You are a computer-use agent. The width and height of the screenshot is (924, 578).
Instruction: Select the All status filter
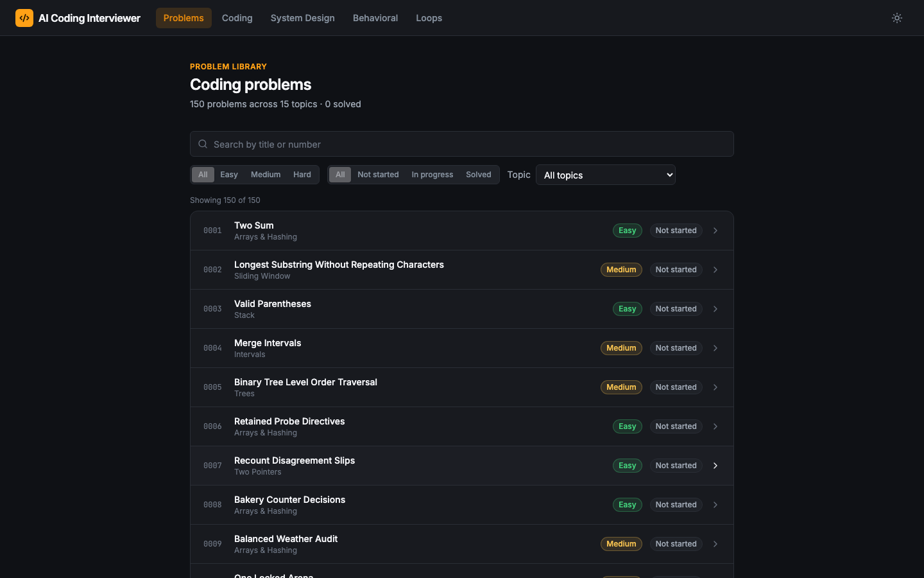tap(340, 175)
